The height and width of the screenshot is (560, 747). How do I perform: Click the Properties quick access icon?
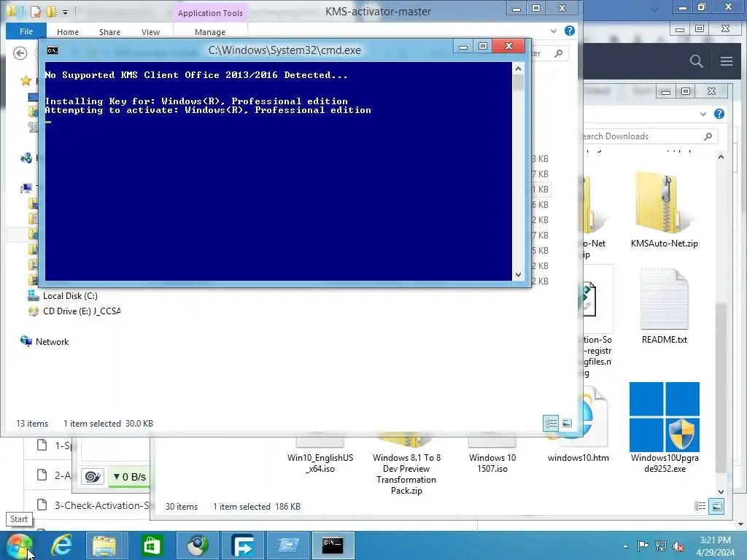tap(35, 12)
